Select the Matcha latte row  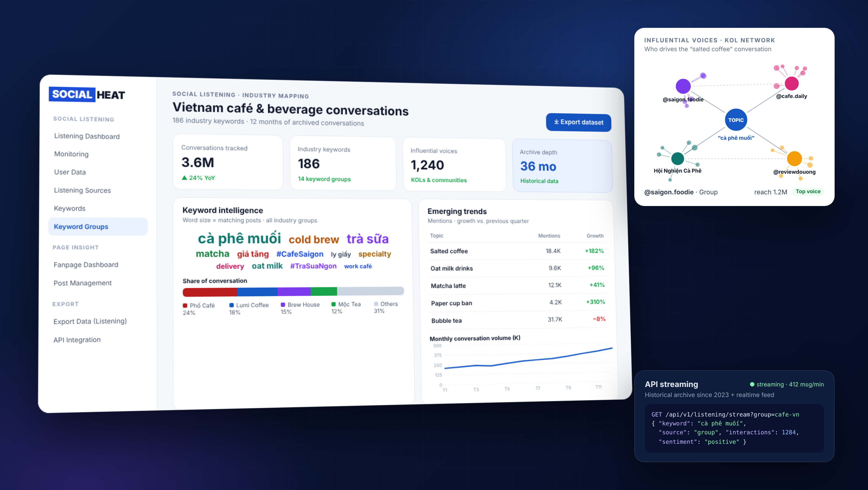click(517, 285)
